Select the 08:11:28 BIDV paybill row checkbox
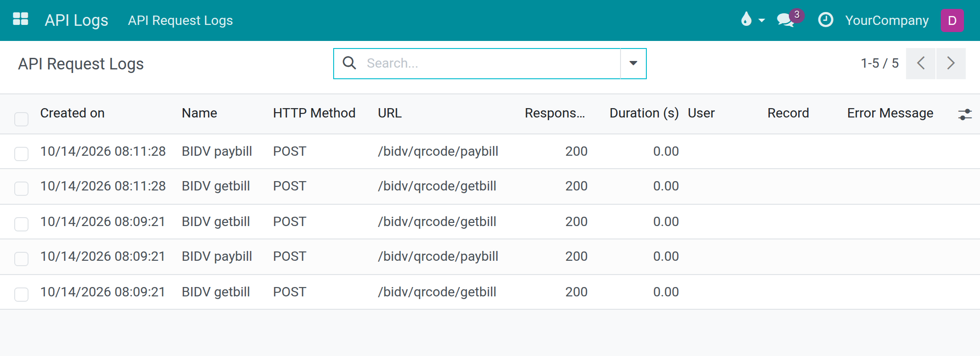The image size is (980, 356). click(x=21, y=154)
